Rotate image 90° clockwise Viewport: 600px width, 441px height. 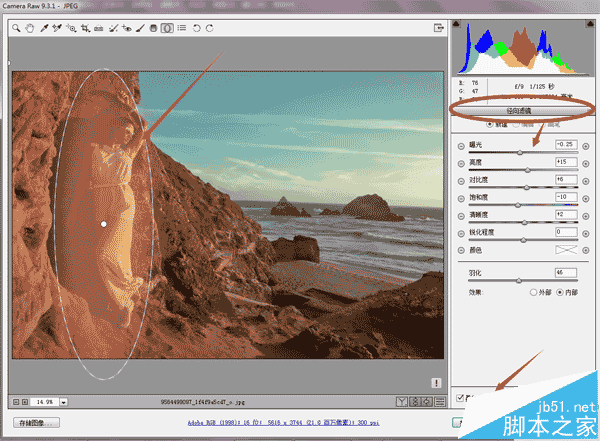pyautogui.click(x=209, y=28)
